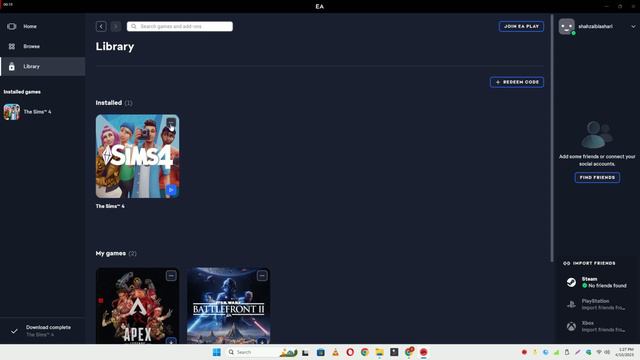Focus the Search games and add-ons field
Screen dimensions: 640x360
click(x=180, y=27)
